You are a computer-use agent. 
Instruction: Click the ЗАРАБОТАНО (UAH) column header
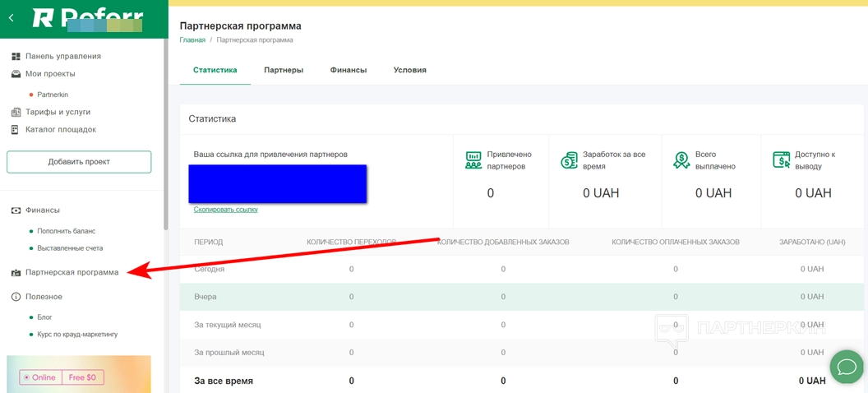point(812,242)
